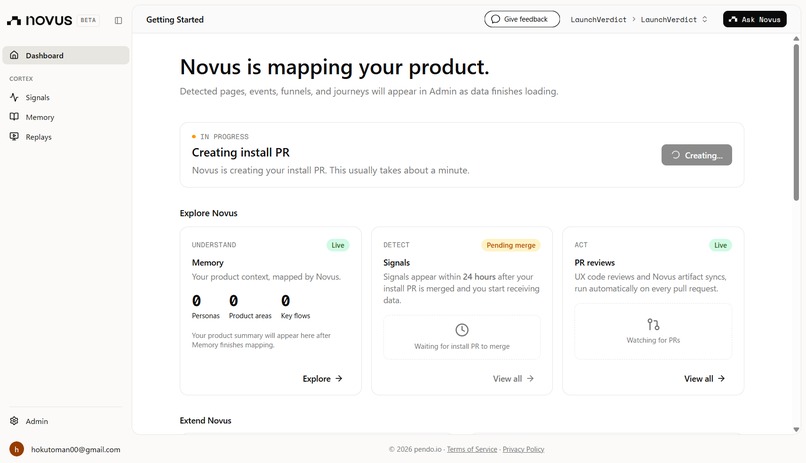
Task: Click the Live badge on PR reviews card
Action: (x=721, y=245)
